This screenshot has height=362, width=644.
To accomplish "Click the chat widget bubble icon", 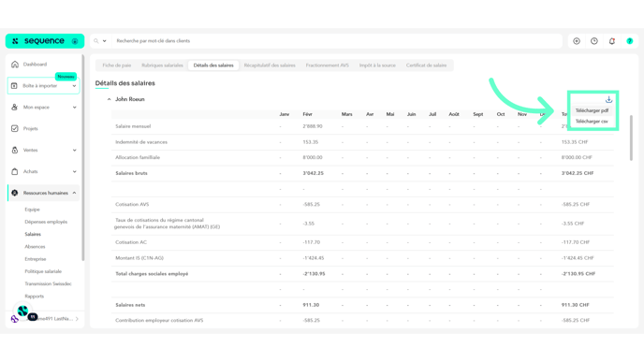I will (23, 311).
